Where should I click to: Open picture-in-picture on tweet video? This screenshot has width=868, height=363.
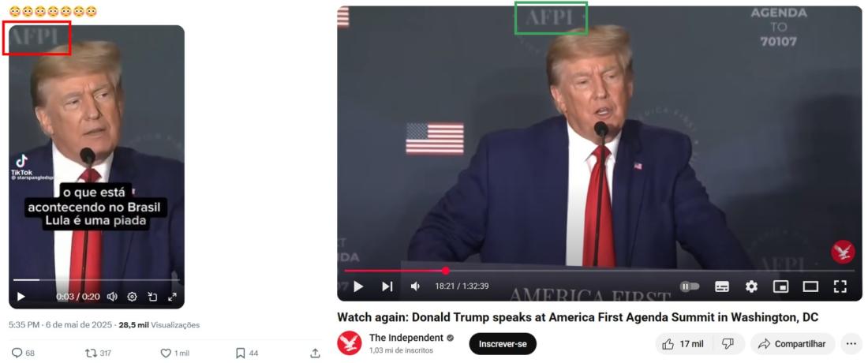[x=152, y=297]
